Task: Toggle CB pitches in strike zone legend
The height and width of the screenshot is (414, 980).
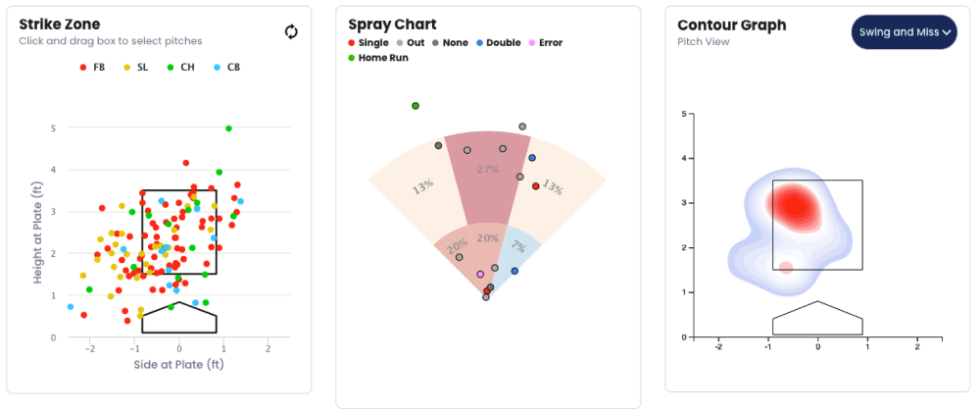Action: click(226, 67)
